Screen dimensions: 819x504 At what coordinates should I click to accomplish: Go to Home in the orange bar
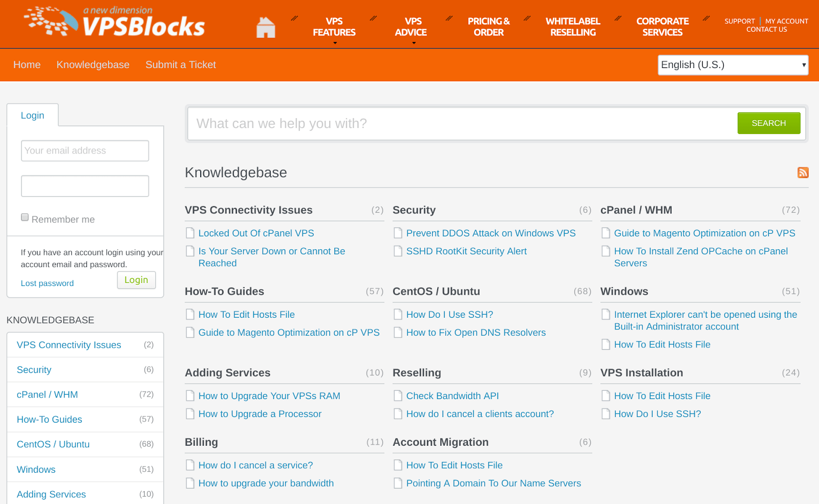coord(27,65)
